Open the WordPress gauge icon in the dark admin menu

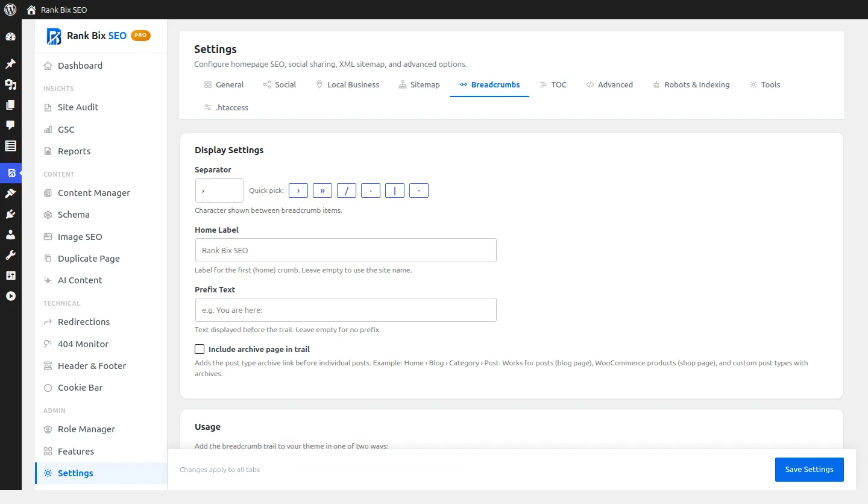[x=10, y=37]
